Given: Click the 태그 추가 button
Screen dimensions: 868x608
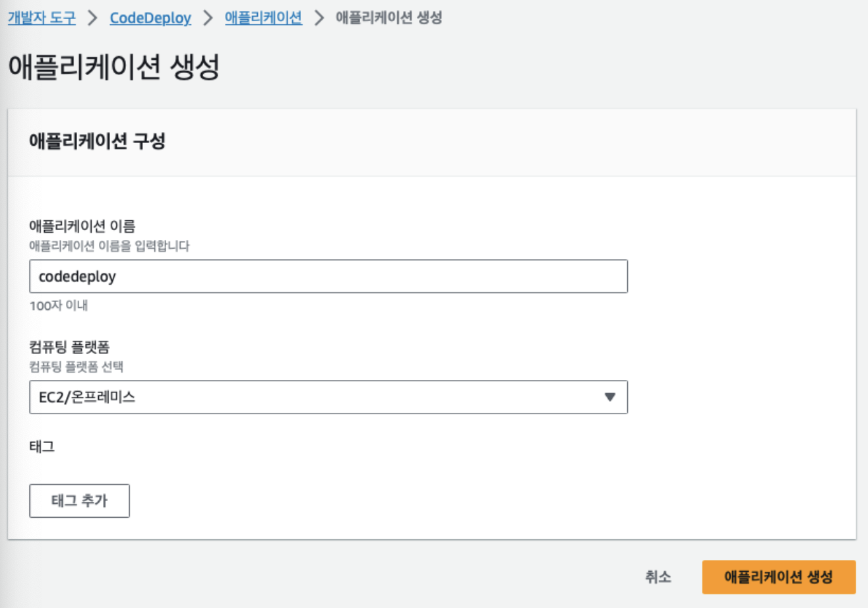Looking at the screenshot, I should point(80,501).
